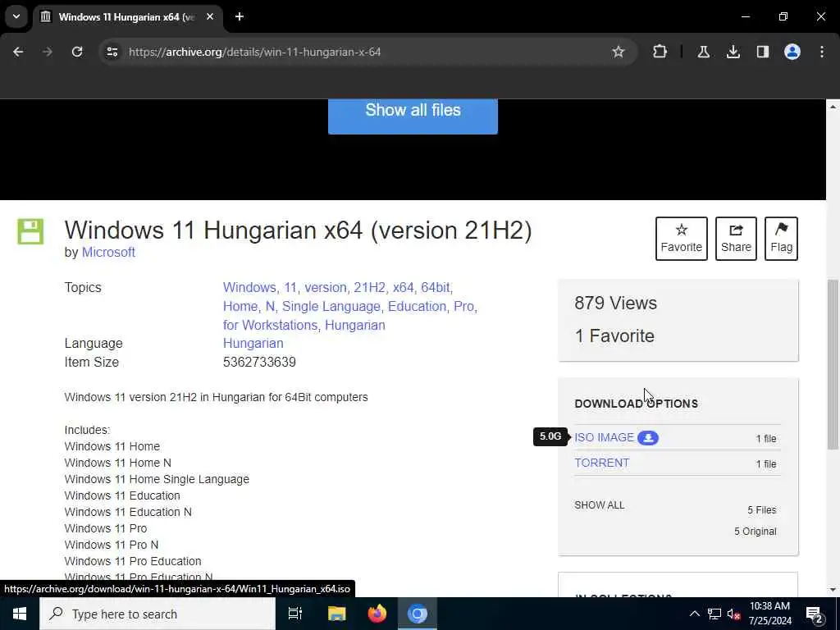Click the taskbar search box
The image size is (840, 630).
click(157, 614)
